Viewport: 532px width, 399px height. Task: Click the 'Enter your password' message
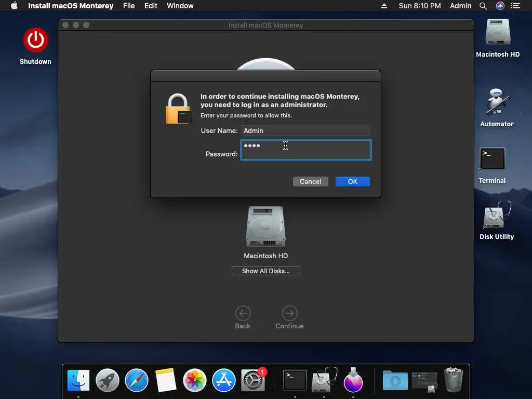[246, 115]
